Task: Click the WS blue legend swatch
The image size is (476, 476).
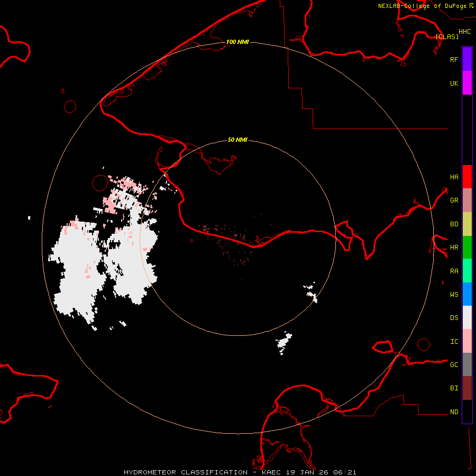Action: pyautogui.click(x=467, y=294)
